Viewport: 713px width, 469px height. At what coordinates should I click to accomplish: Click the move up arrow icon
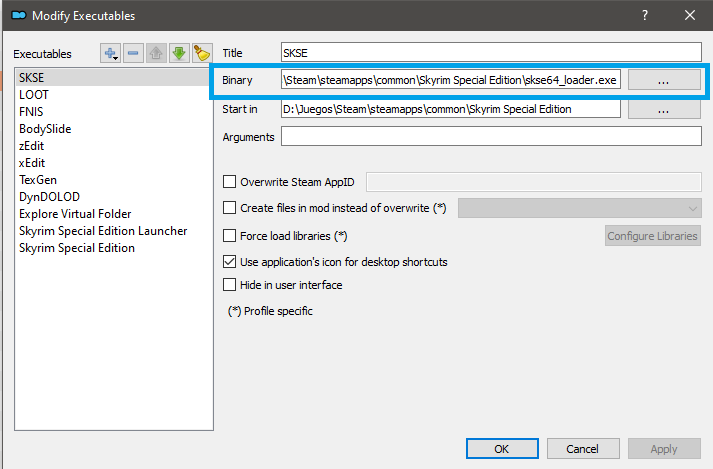pos(156,53)
